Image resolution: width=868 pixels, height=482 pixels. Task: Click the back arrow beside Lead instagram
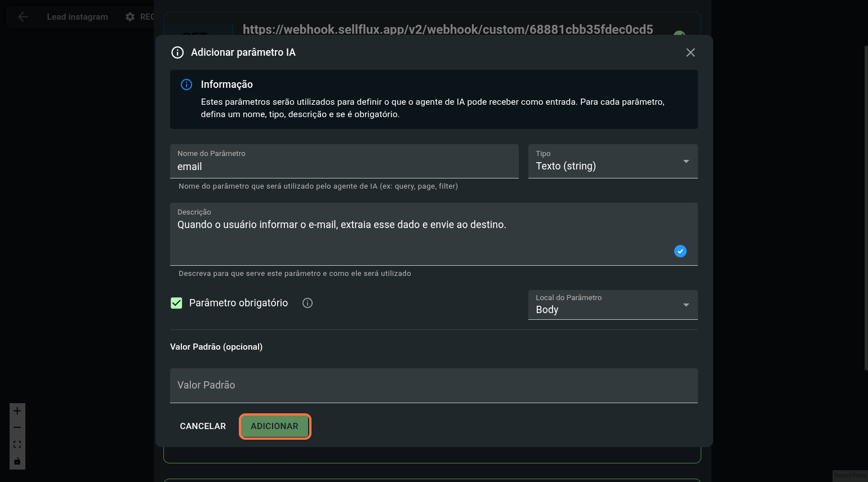(x=23, y=17)
